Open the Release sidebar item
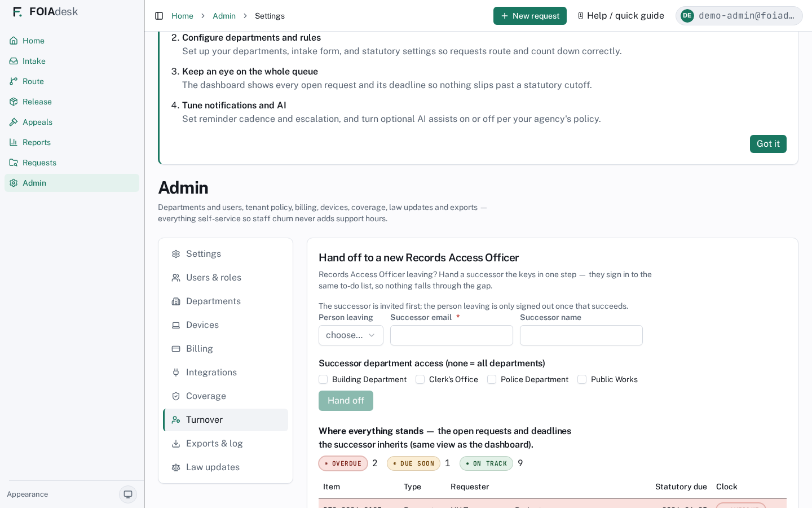This screenshot has width=812, height=508. pos(72,102)
